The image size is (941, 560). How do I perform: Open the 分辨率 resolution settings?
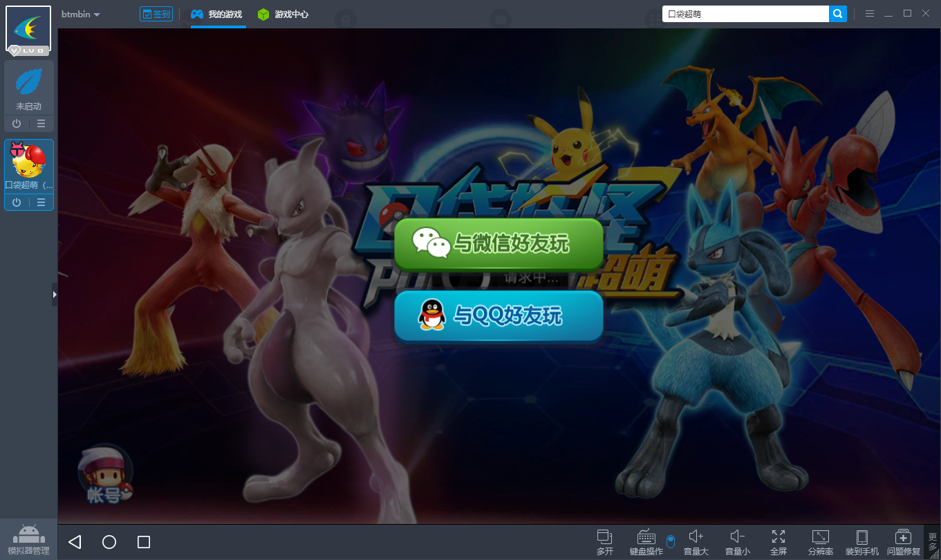[821, 542]
